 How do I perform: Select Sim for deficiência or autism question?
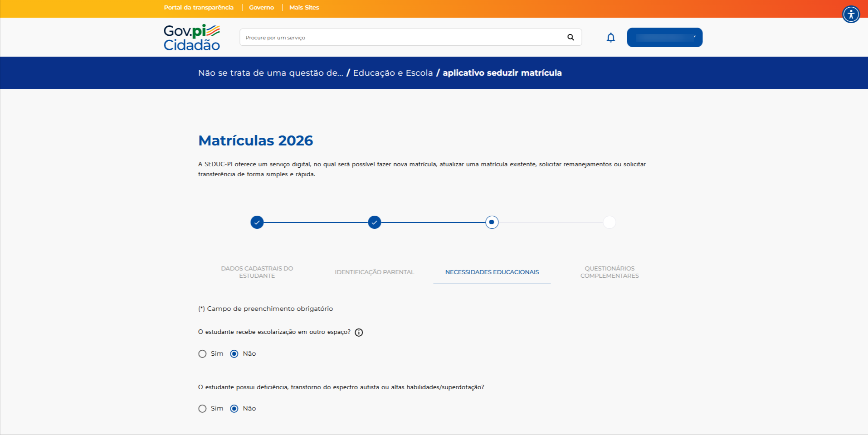coord(202,409)
